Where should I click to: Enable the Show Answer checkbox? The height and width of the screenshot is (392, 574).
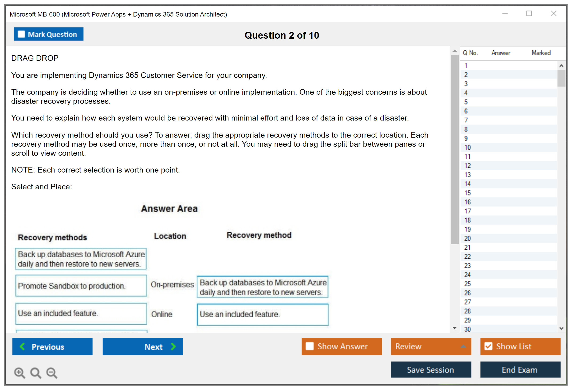310,346
